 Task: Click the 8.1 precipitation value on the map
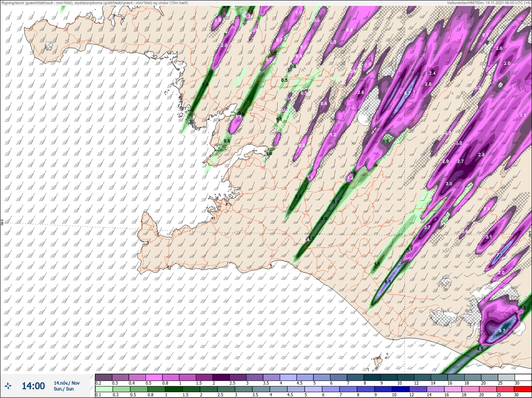coord(388,282)
